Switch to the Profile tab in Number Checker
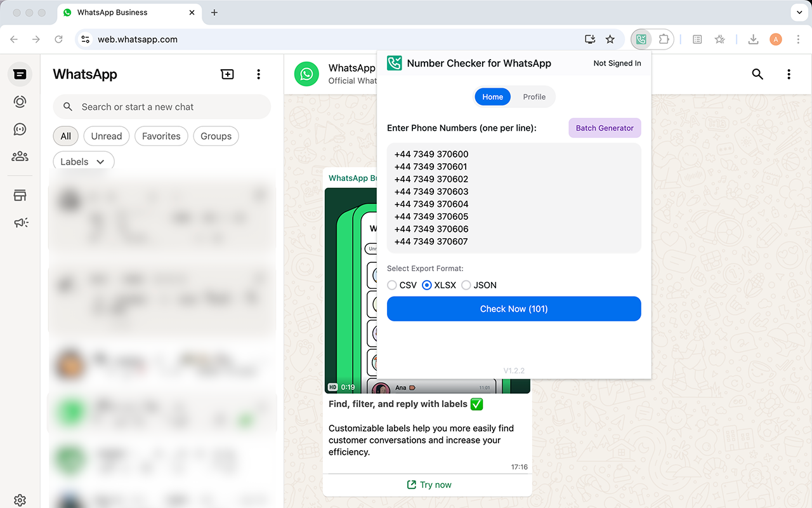Viewport: 812px width, 508px height. pyautogui.click(x=534, y=97)
